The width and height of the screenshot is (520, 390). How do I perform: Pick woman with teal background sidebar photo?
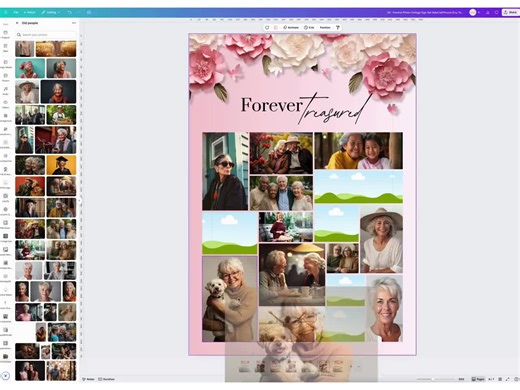coord(30,68)
